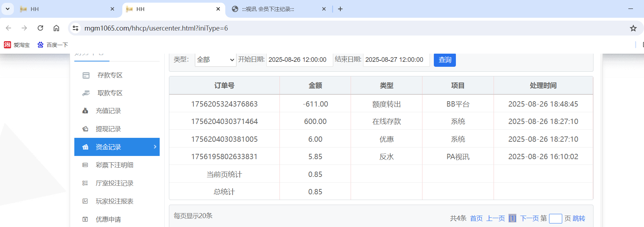
Task: Reload the page with the refresh icon
Action: click(x=40, y=28)
